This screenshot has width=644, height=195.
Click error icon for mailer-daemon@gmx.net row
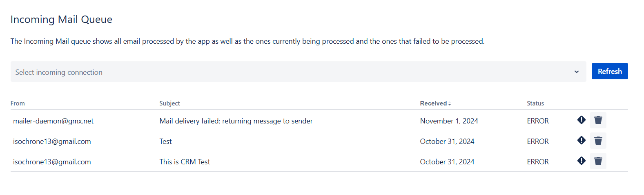coord(582,120)
